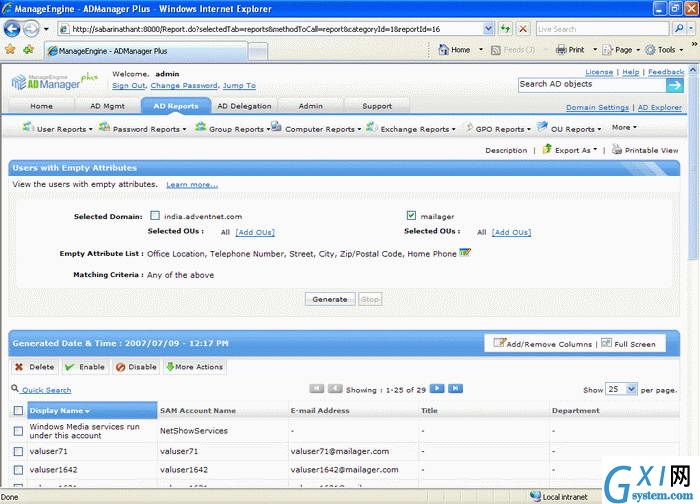
Task: Click the Quick Search magnifier icon
Action: (x=15, y=388)
